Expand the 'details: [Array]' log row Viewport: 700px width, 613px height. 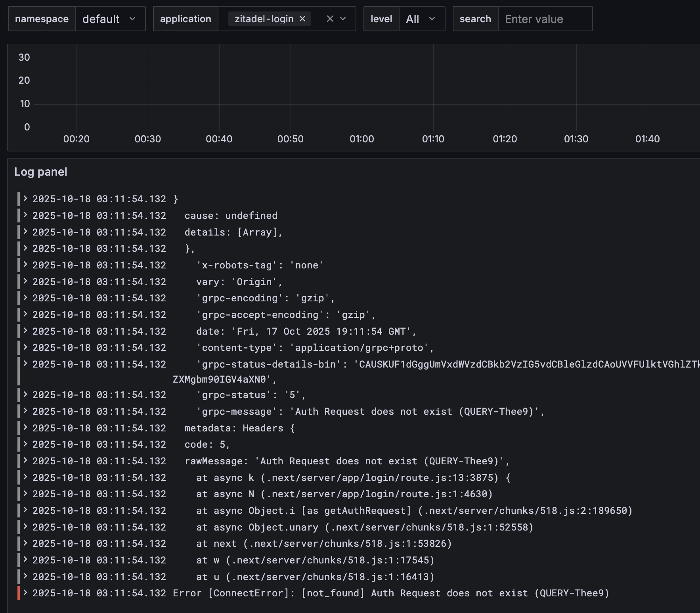tap(25, 232)
